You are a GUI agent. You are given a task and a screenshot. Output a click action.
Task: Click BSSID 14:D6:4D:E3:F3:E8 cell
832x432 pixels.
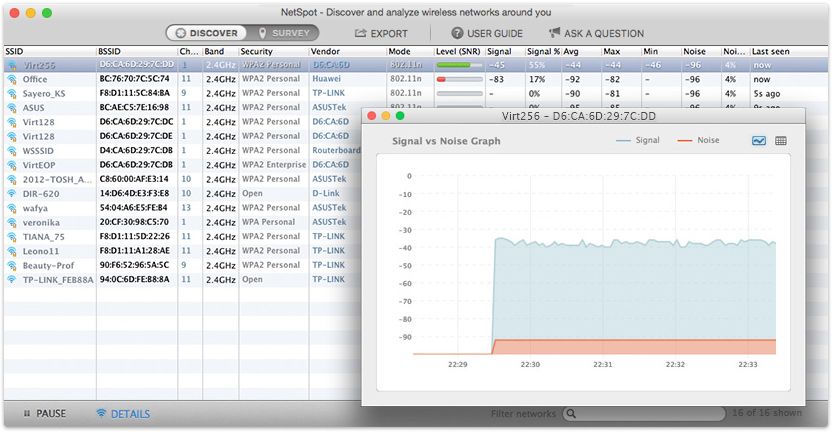coord(135,193)
